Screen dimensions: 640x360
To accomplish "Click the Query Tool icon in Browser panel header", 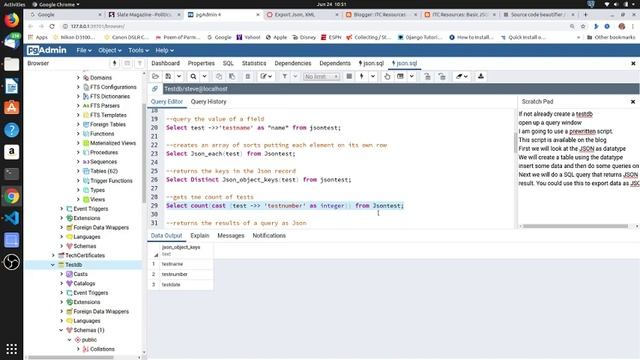I will [x=114, y=63].
